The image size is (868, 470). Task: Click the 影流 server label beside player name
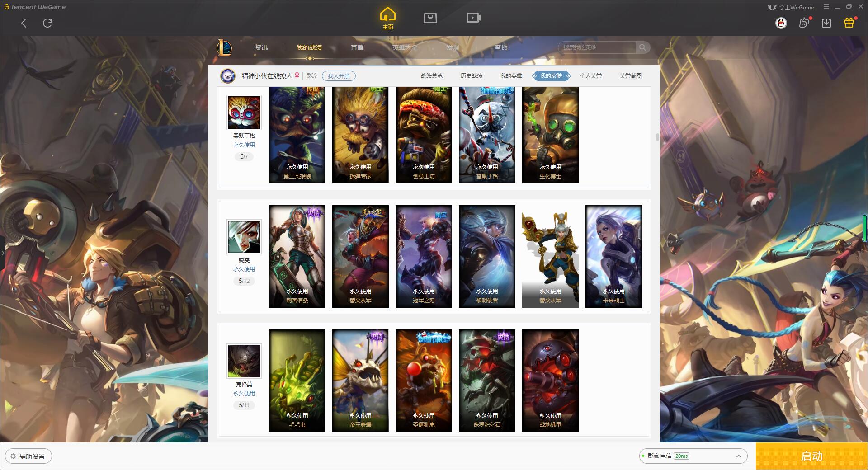click(x=312, y=76)
